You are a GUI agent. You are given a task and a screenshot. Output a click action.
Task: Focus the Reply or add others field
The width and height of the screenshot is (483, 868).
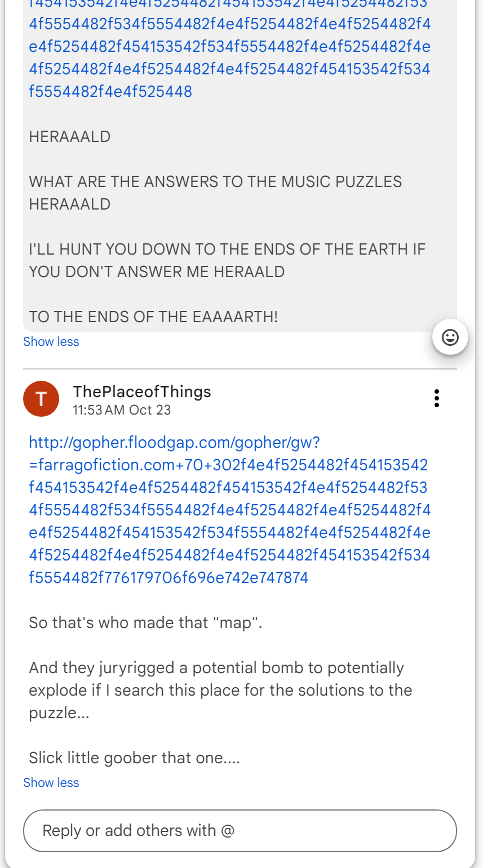coord(240,831)
